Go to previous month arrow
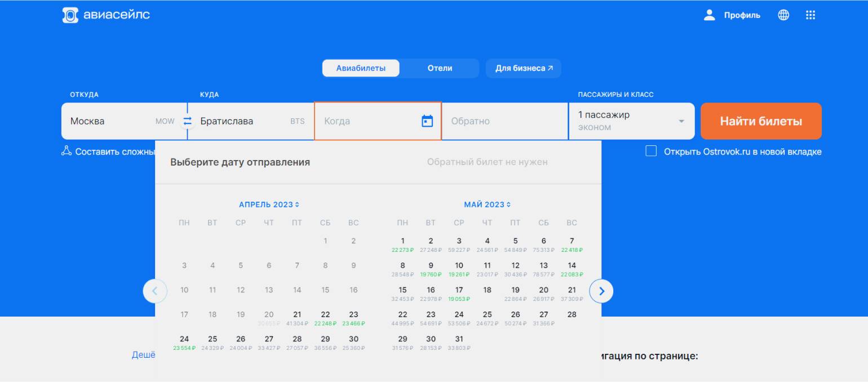Image resolution: width=868 pixels, height=382 pixels. [x=155, y=291]
